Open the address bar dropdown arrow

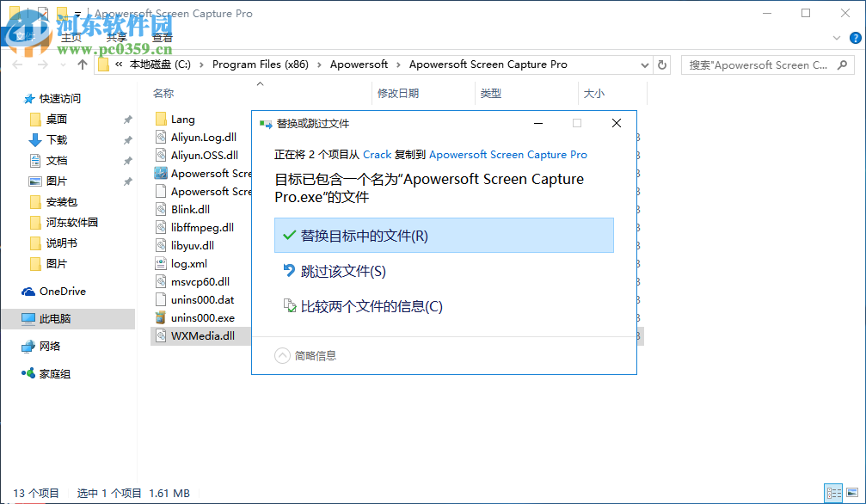(x=644, y=64)
